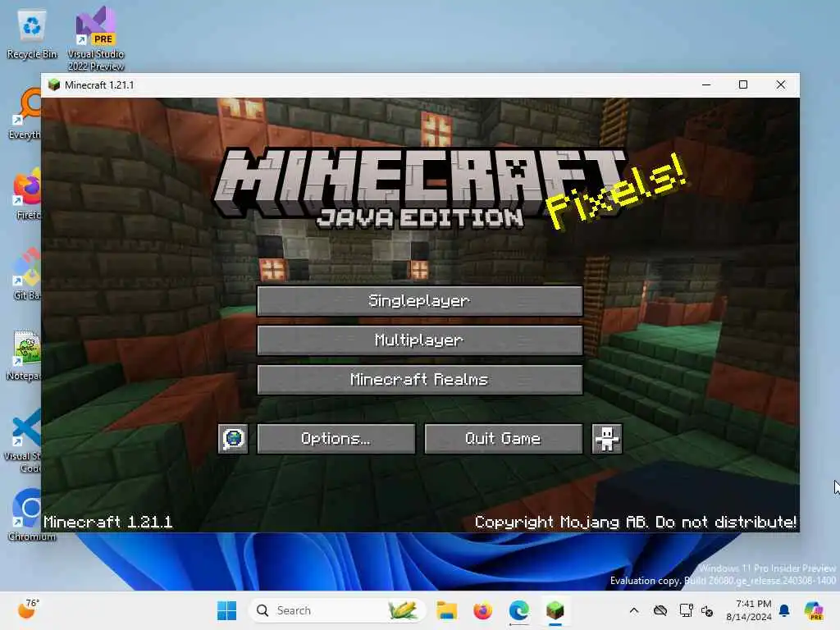Close the Minecraft 1.21.1 window
The image size is (840, 630).
(x=781, y=84)
